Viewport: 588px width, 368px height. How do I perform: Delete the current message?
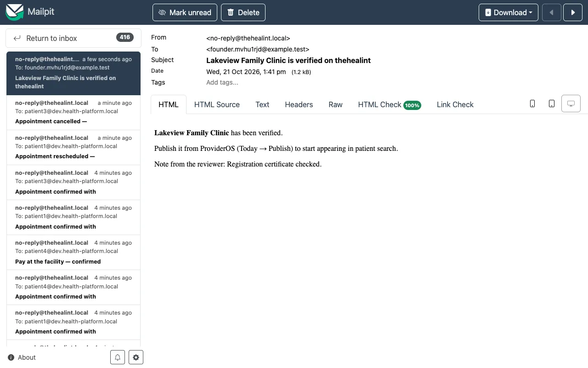pyautogui.click(x=243, y=12)
